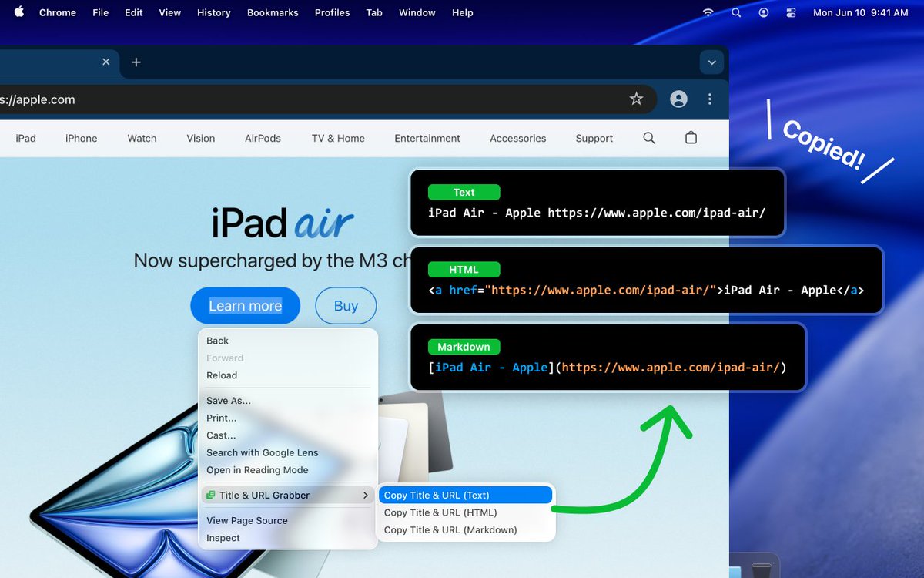
Task: Click the Wi-Fi status icon
Action: (708, 13)
